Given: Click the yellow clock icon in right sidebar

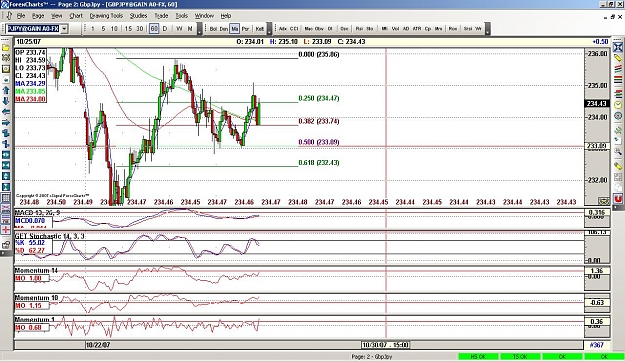Looking at the screenshot, I should (617, 105).
